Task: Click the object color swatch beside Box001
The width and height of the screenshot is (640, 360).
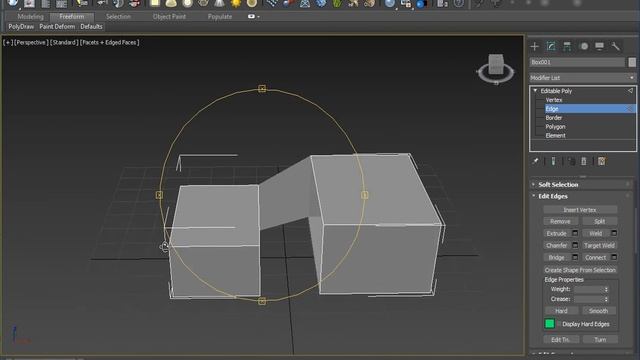Action: pos(632,62)
